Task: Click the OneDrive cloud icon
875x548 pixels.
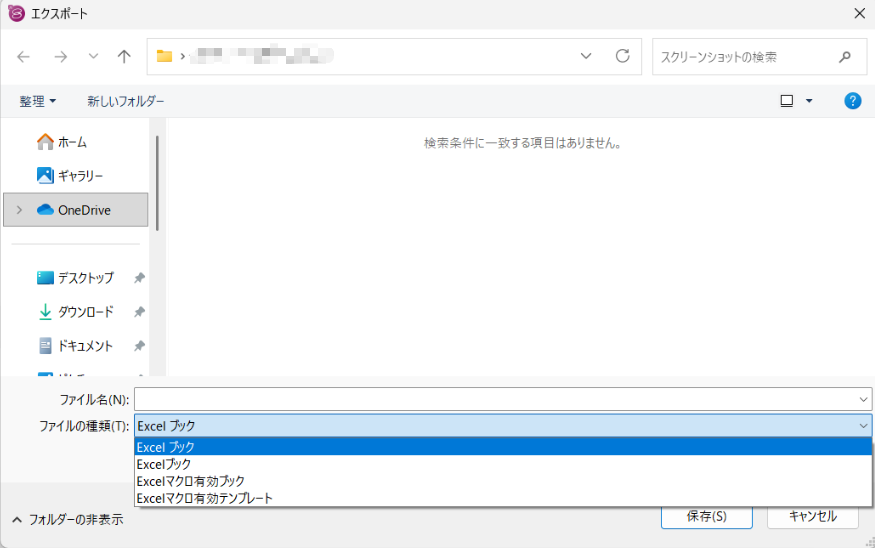Action: pos(45,210)
